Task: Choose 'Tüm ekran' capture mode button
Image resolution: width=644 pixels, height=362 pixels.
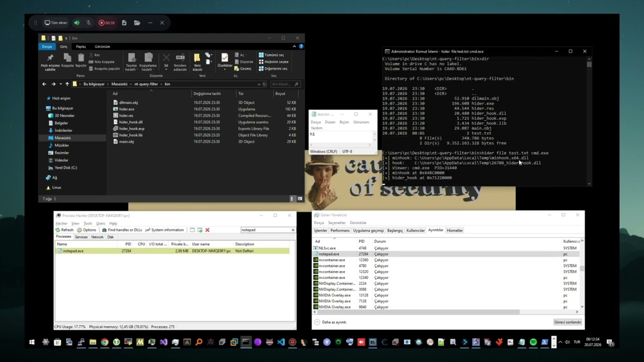Action: click(x=56, y=23)
